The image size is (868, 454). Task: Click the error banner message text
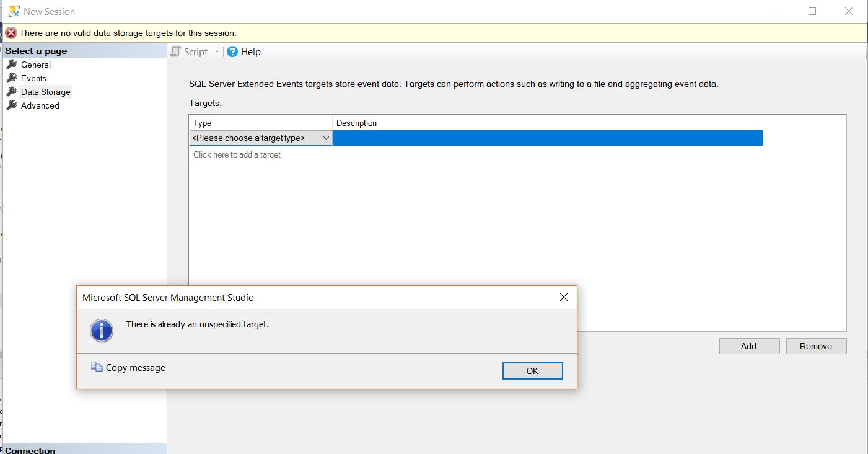point(128,33)
